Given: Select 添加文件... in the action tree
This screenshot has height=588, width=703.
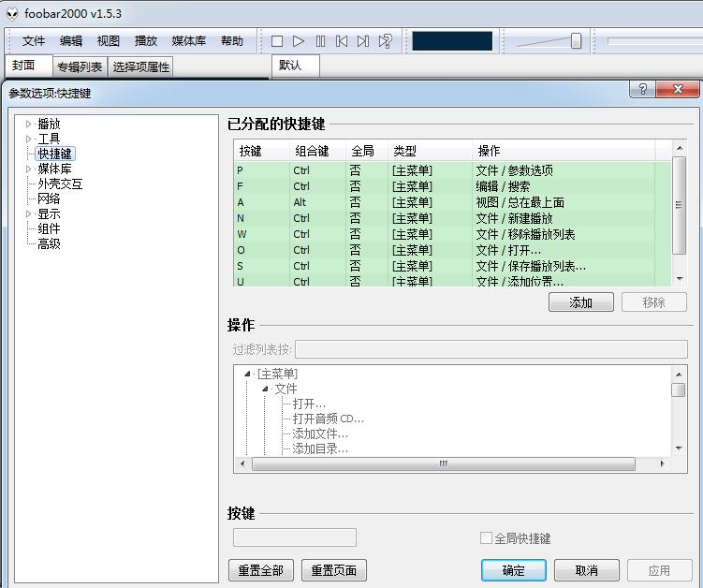Looking at the screenshot, I should (x=320, y=434).
